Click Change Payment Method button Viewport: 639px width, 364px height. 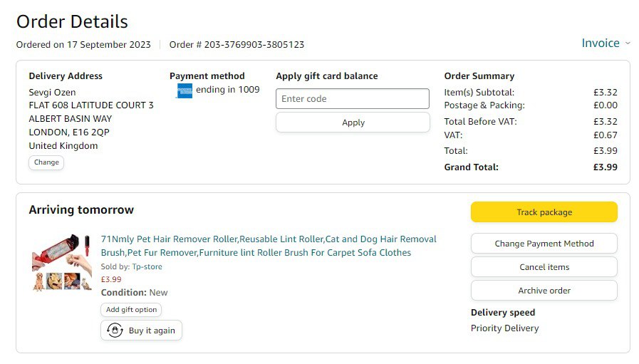pyautogui.click(x=544, y=244)
